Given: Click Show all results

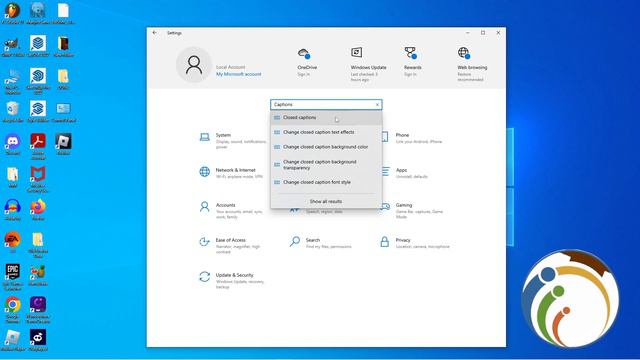Looking at the screenshot, I should (326, 202).
